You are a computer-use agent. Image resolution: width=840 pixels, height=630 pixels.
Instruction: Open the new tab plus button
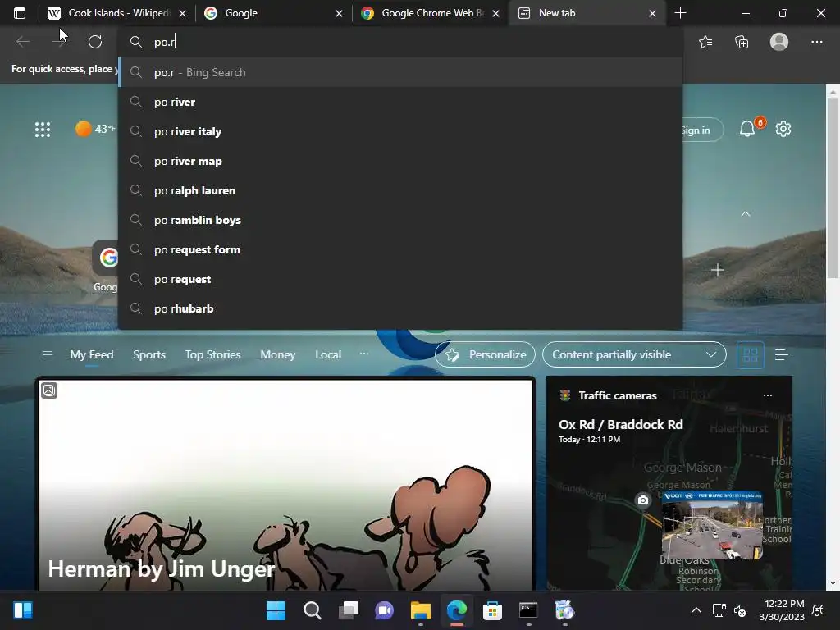pos(680,13)
